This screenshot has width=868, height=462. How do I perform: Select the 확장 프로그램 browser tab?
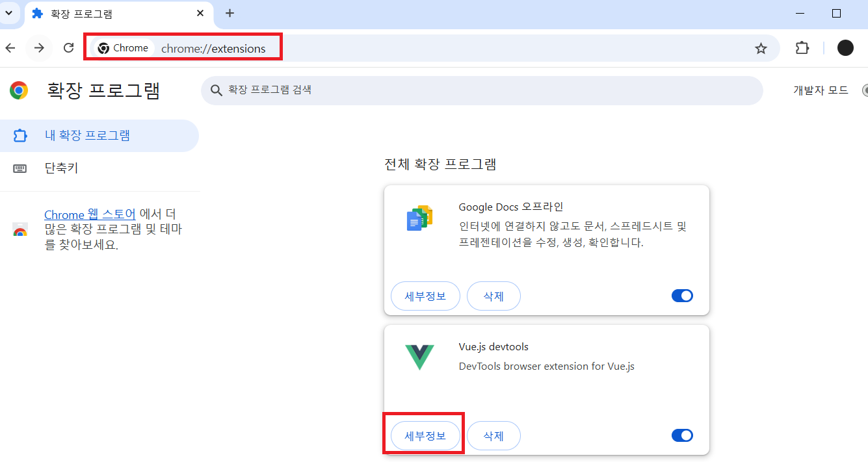120,14
